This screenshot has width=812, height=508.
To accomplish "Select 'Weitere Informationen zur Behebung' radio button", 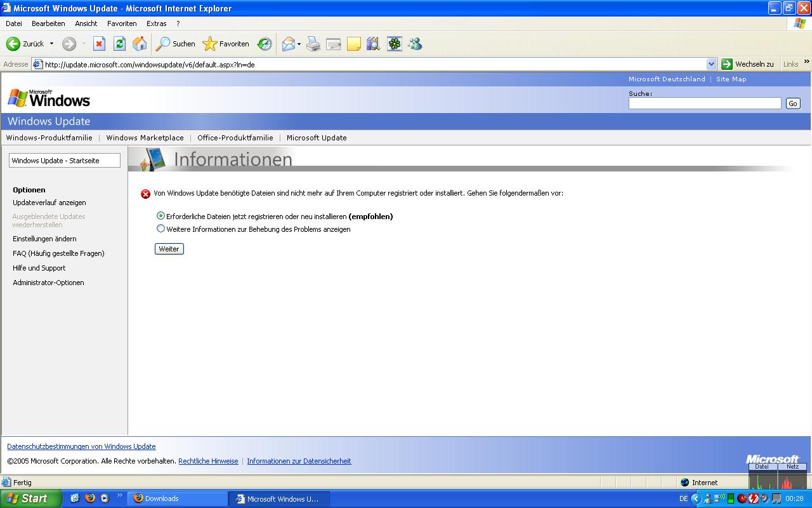I will click(160, 229).
